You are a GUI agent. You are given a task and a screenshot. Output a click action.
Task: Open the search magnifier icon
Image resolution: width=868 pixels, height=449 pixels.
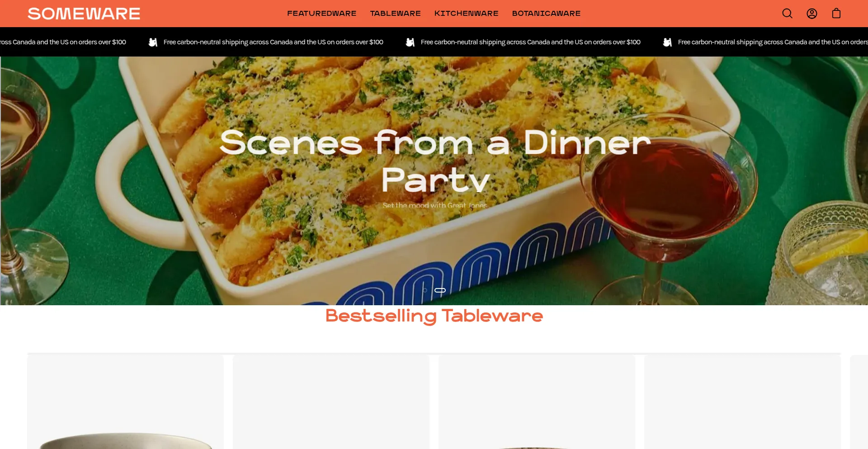(787, 14)
